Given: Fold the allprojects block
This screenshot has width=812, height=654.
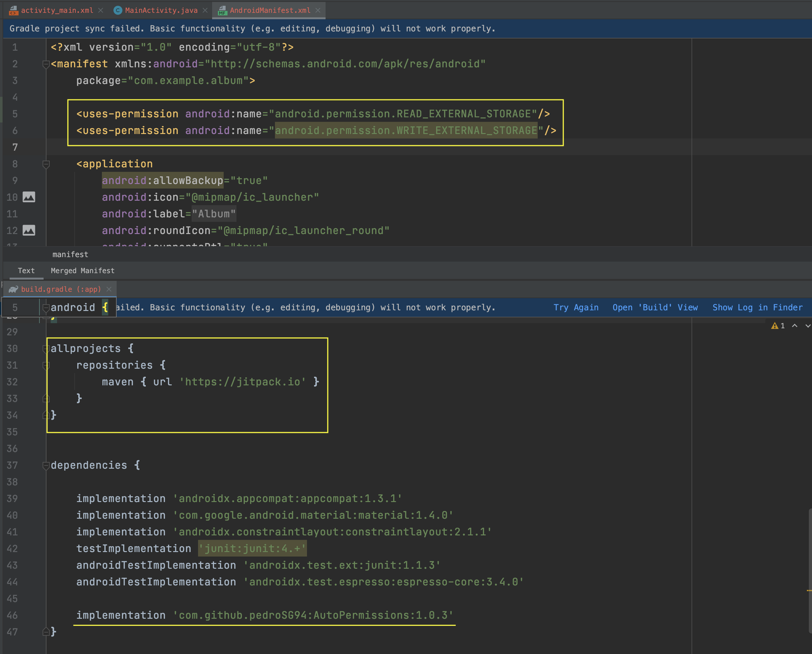Looking at the screenshot, I should tap(46, 349).
